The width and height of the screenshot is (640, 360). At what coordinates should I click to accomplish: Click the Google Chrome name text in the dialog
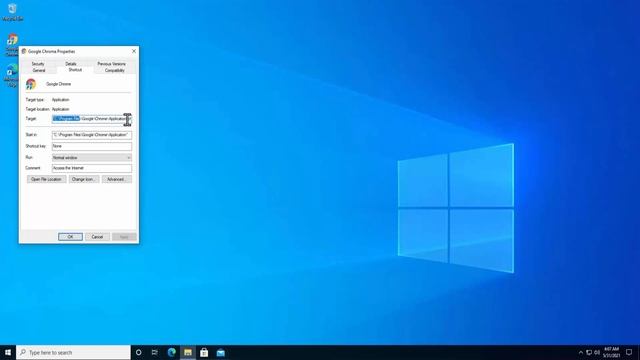(x=58, y=84)
